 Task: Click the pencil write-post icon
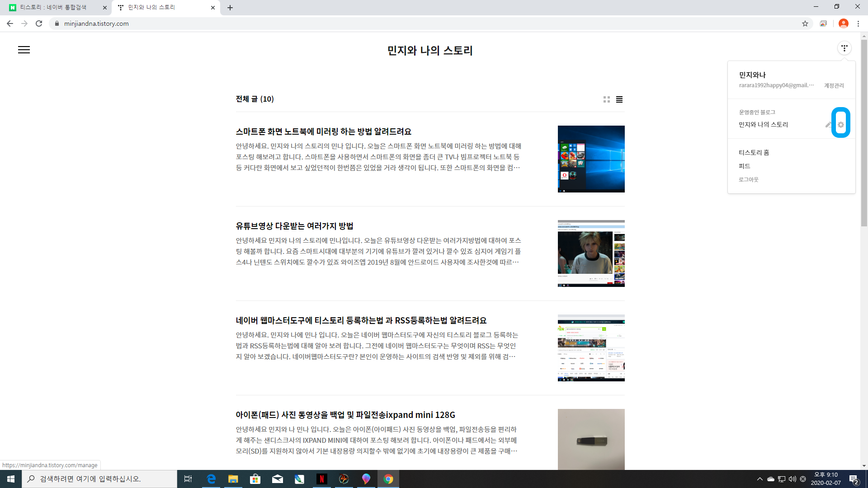pos(828,125)
